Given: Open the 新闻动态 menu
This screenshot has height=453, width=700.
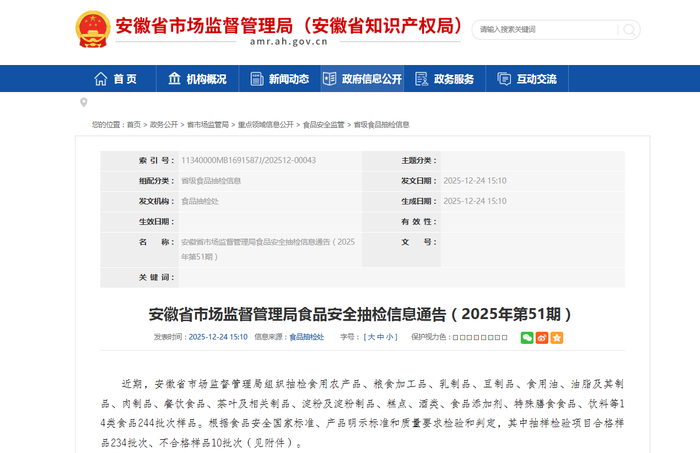Looking at the screenshot, I should [x=280, y=79].
